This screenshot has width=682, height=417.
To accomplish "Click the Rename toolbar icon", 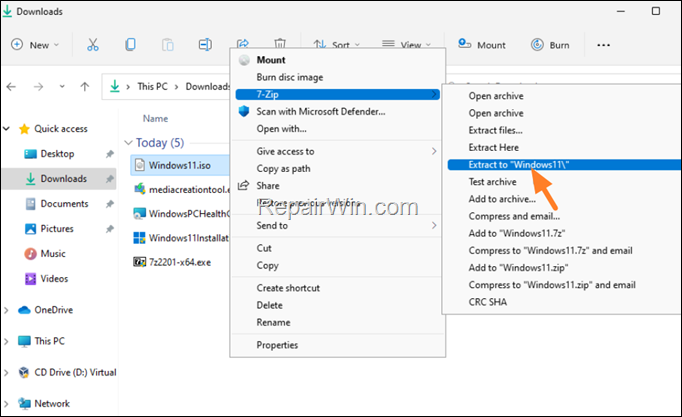I will [x=205, y=45].
